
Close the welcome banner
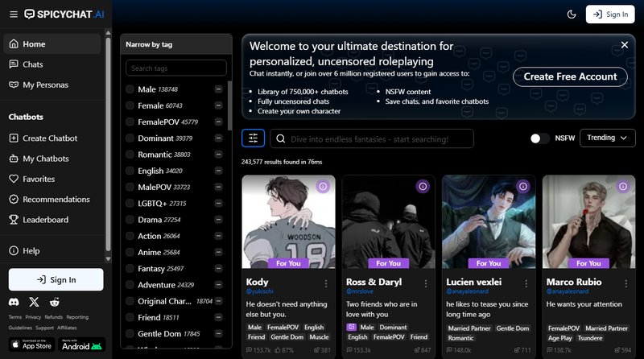(x=624, y=45)
